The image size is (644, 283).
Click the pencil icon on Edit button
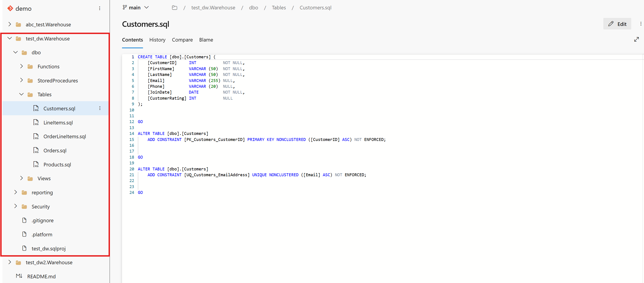611,24
